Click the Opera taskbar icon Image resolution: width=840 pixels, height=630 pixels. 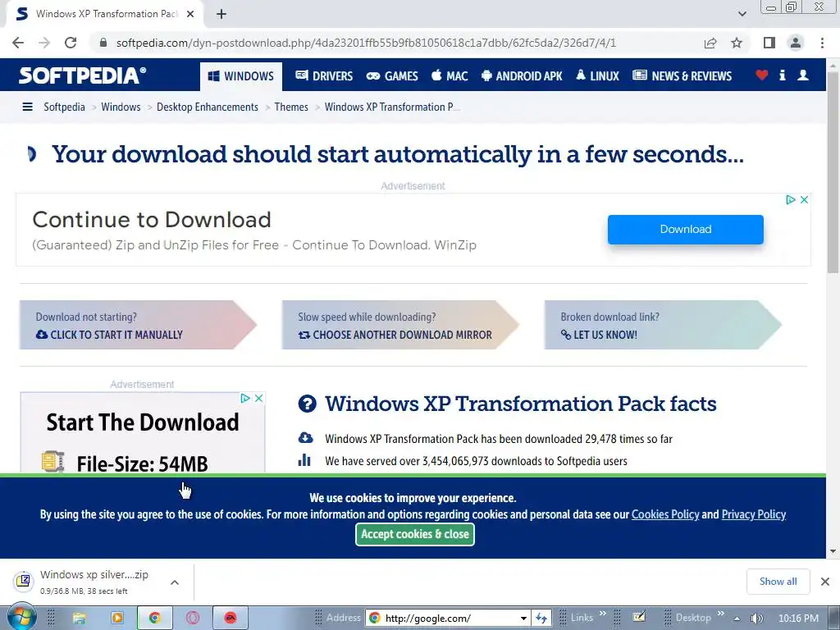[x=193, y=619]
